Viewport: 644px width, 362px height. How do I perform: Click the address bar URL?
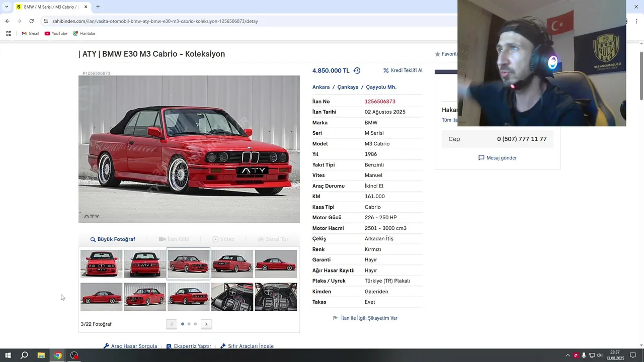point(155,21)
